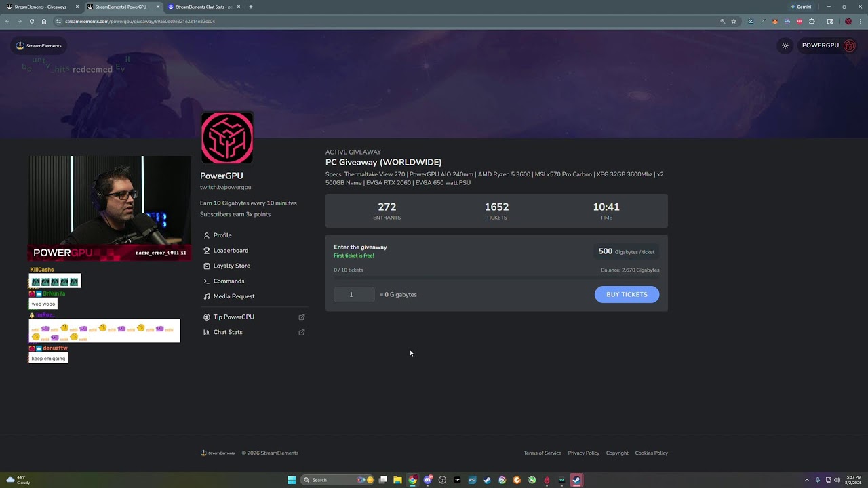Image resolution: width=868 pixels, height=488 pixels.
Task: Open the weather widget showing Cloudy
Action: tap(18, 480)
